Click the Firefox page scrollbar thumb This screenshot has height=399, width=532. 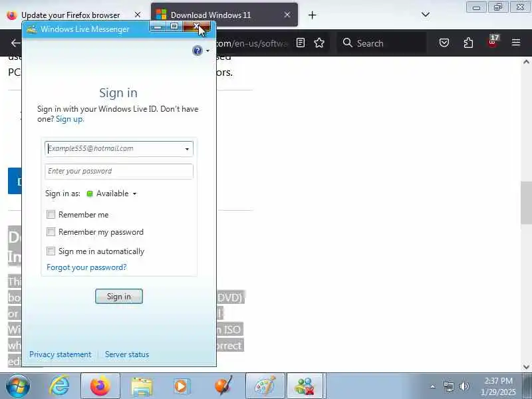[526, 203]
